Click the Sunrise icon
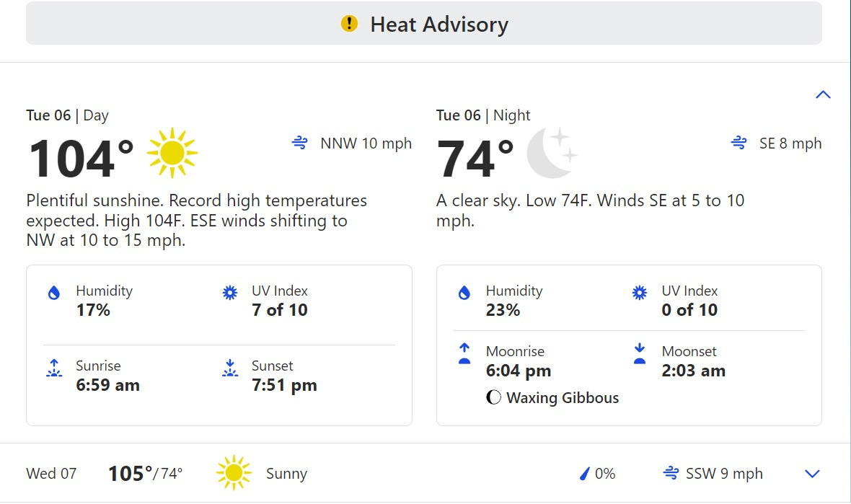The height and width of the screenshot is (504, 851). (x=54, y=368)
